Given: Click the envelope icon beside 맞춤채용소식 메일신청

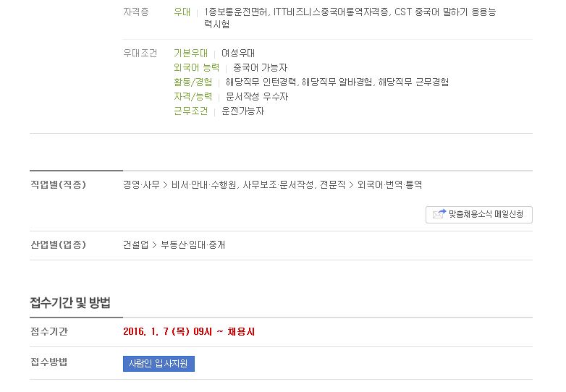Looking at the screenshot, I should [439, 214].
